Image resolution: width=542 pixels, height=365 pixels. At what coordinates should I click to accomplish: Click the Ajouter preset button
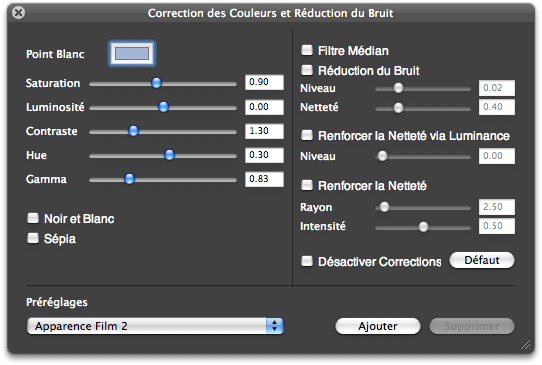pyautogui.click(x=378, y=326)
